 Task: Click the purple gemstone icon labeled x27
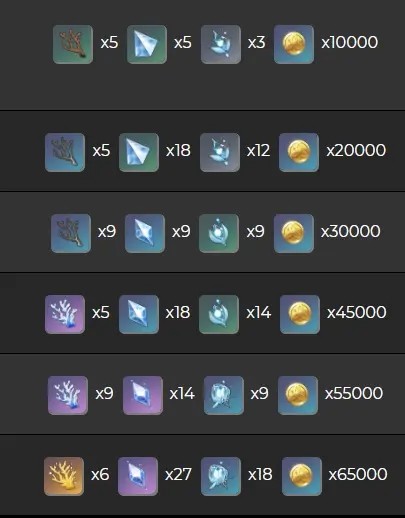click(138, 476)
